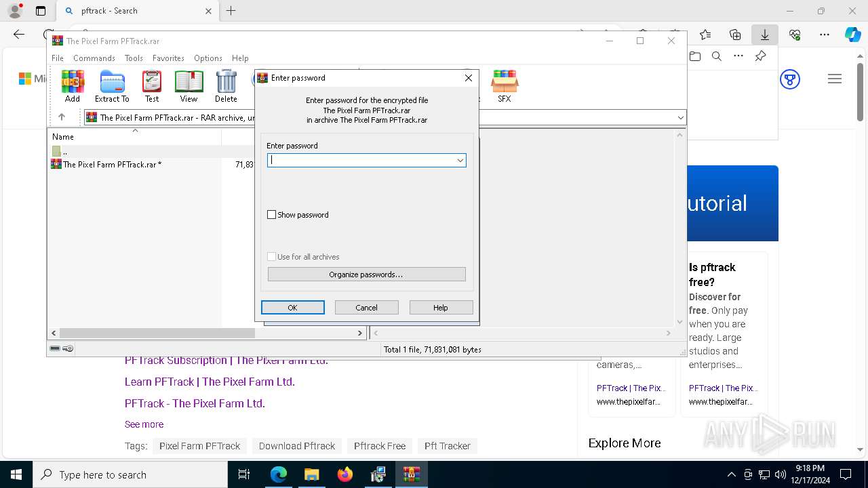Click the Delete toolbar icon in WinRAR
This screenshot has height=488, width=868.
click(226, 86)
